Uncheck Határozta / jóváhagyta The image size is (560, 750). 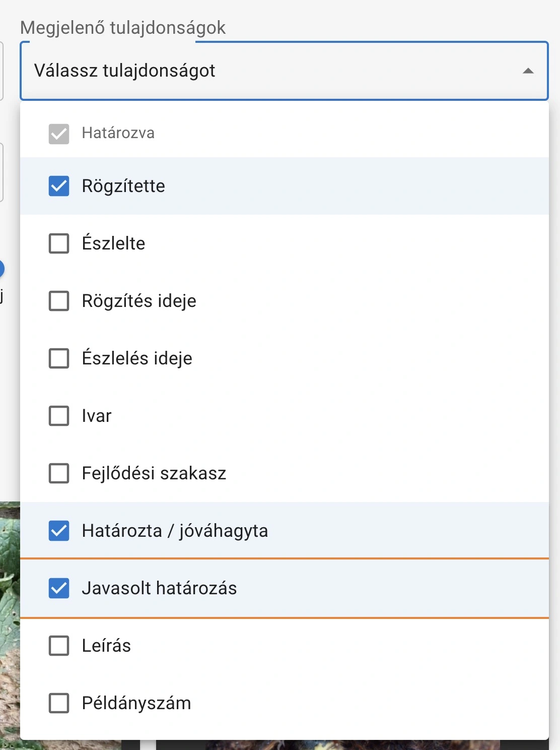coord(58,531)
